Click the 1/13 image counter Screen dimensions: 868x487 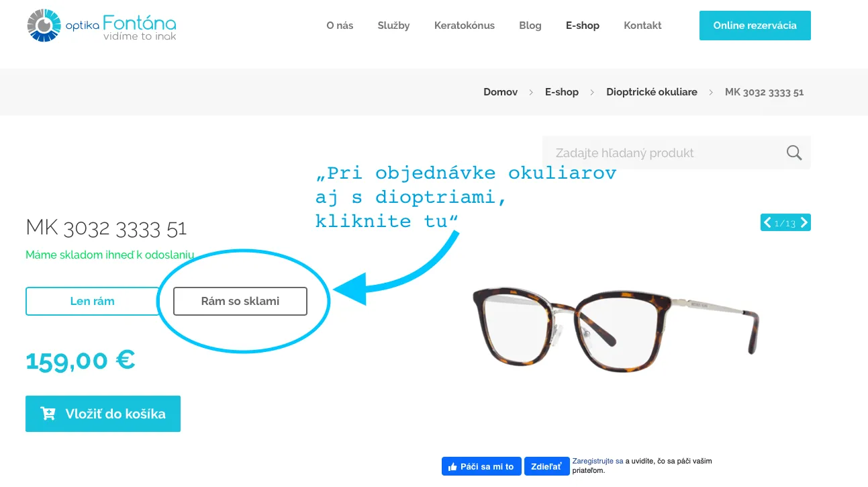pyautogui.click(x=785, y=223)
